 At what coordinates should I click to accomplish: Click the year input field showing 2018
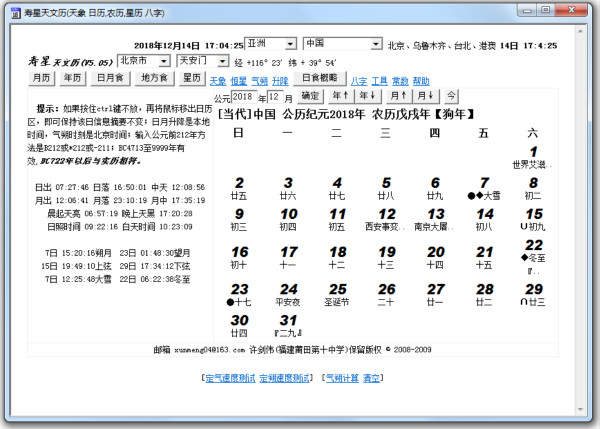tap(244, 97)
